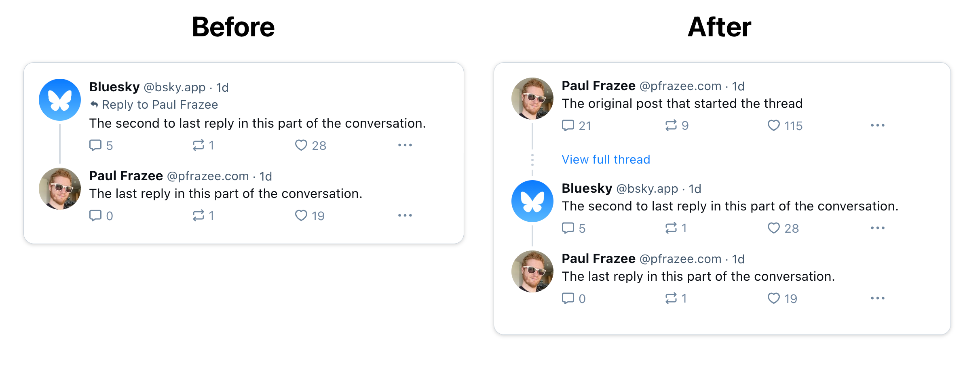Click the like icon showing 115 on the original post
Image resolution: width=980 pixels, height=368 pixels.
[773, 126]
